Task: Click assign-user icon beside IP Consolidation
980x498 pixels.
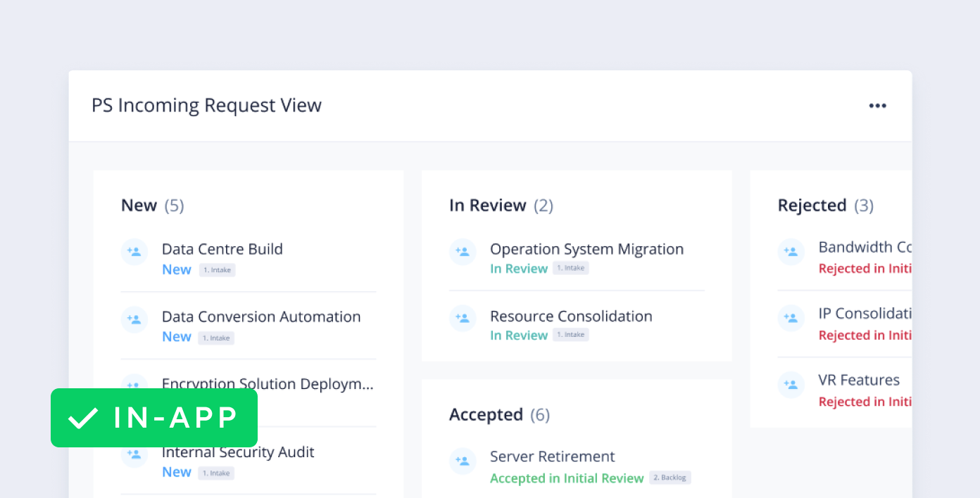Action: 791,318
